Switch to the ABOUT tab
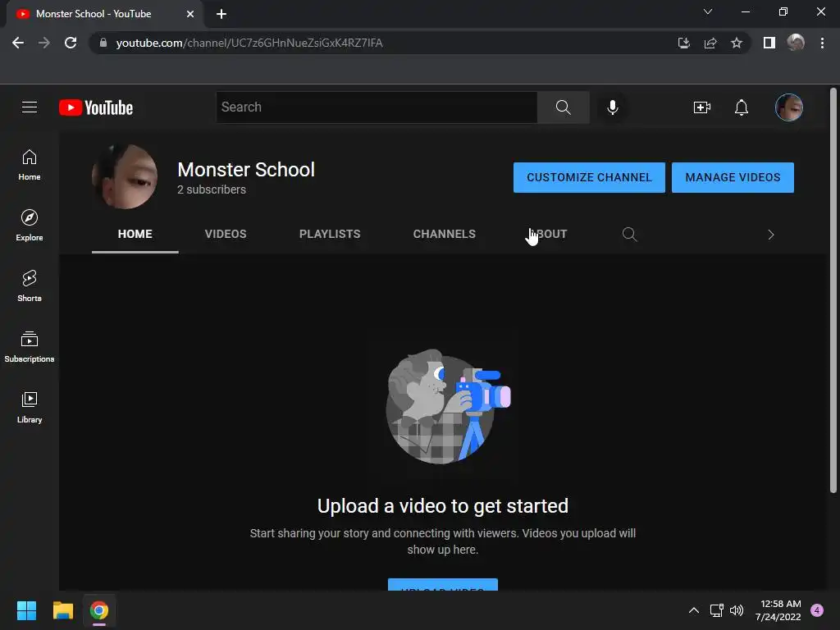 click(549, 234)
